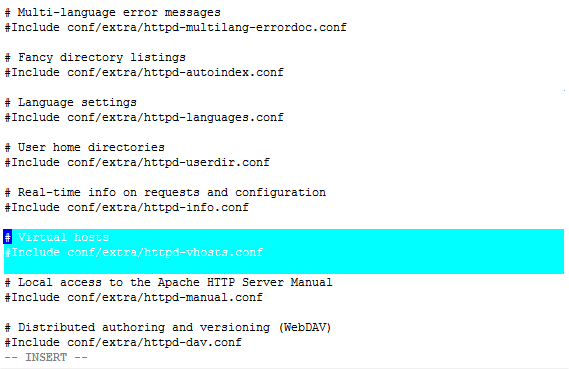The height and width of the screenshot is (369, 569).
Task: Click the httpd-languages.conf Include line
Action: pyautogui.click(x=144, y=118)
